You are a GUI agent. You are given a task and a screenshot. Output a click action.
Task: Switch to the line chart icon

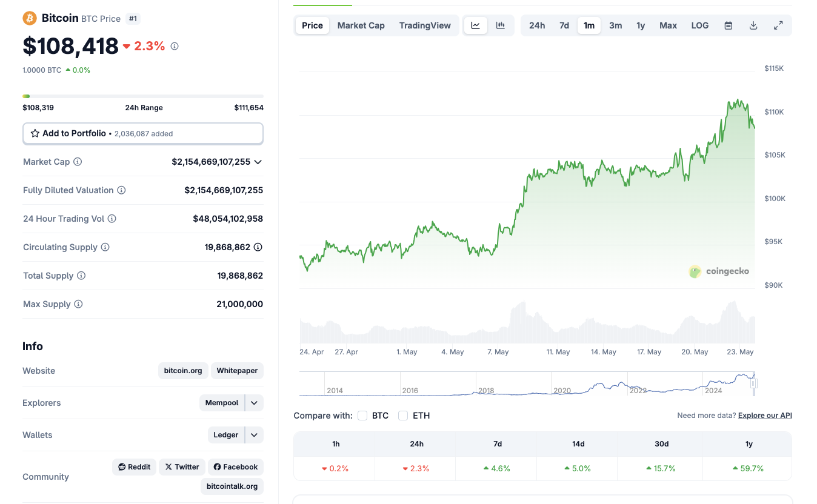[476, 25]
